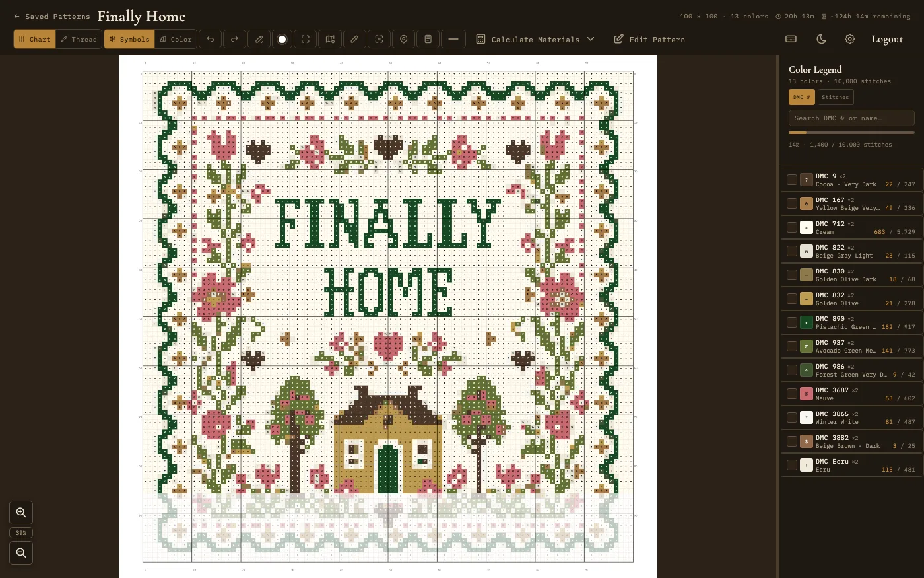Click the horizontal line toolbar button

coord(453,39)
